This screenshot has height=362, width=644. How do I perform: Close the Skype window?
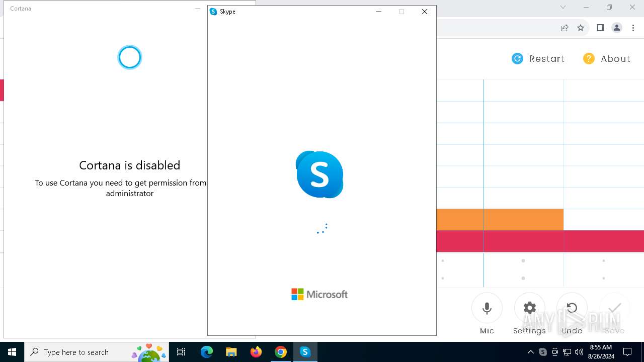[x=425, y=12]
